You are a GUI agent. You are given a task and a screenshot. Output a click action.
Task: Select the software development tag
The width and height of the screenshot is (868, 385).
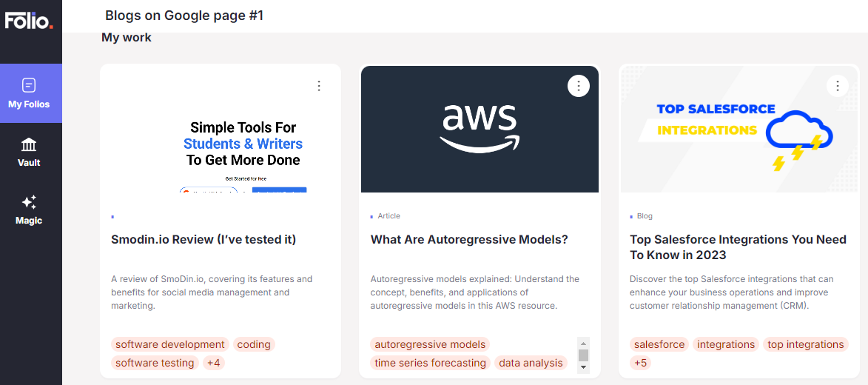[x=170, y=344]
